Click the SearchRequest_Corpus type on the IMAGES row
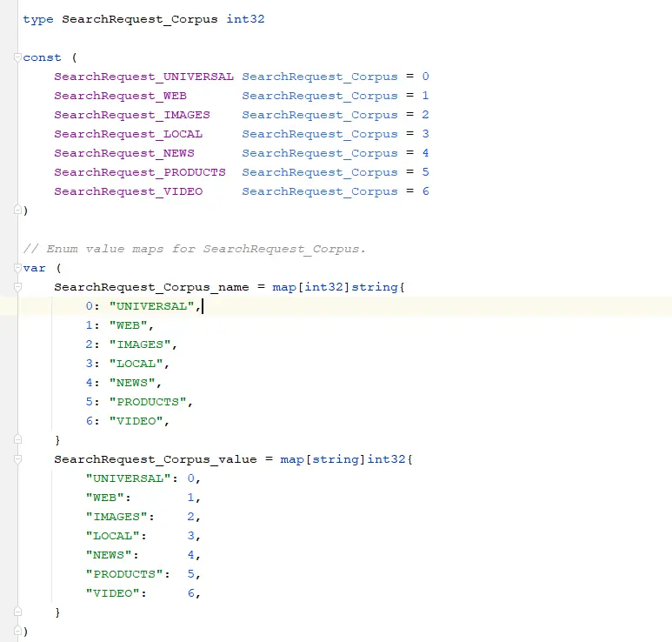This screenshot has width=672, height=642. (320, 115)
